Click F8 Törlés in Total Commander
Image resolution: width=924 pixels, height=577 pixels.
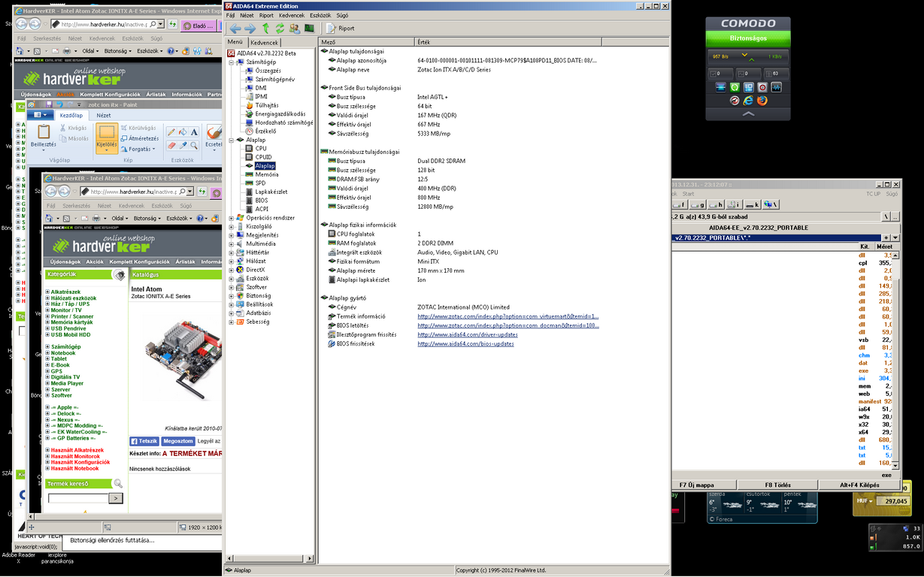pyautogui.click(x=778, y=485)
